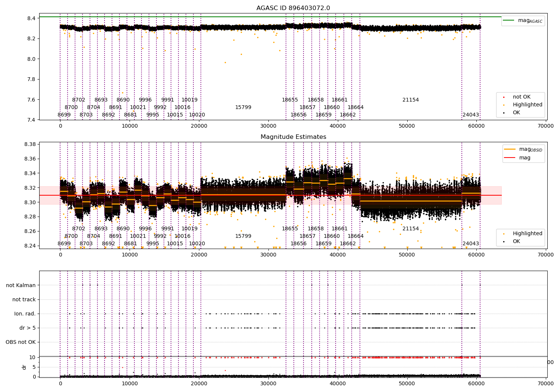Click the 'not OK' legend entry
Image resolution: width=560 pixels, height=392 pixels.
point(521,97)
